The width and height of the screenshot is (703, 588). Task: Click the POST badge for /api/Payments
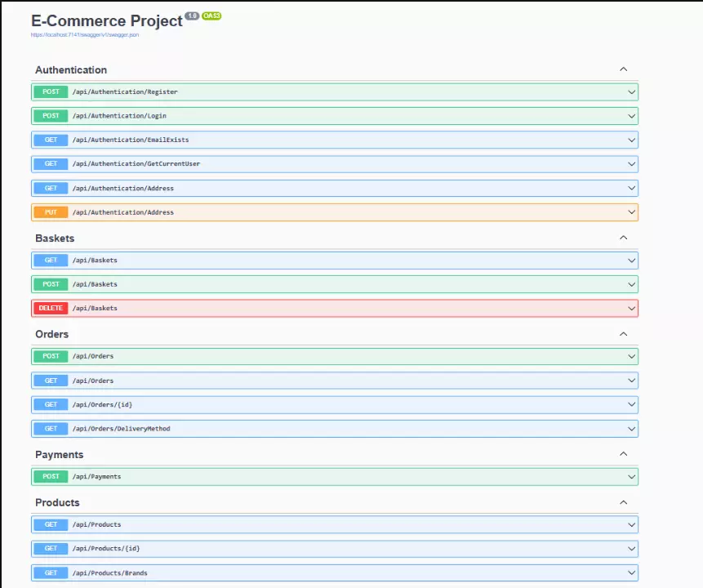51,477
